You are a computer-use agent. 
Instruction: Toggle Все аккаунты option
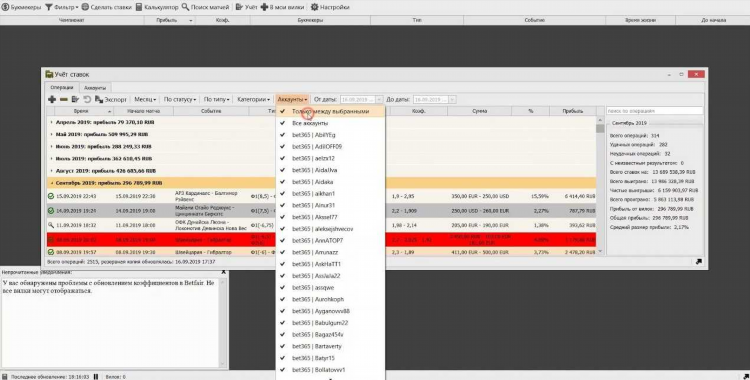coord(330,123)
